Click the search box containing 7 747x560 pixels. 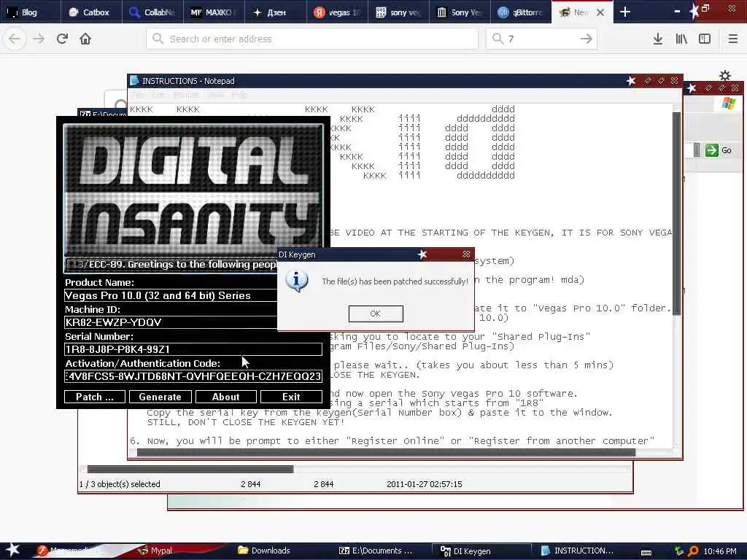coord(542,39)
